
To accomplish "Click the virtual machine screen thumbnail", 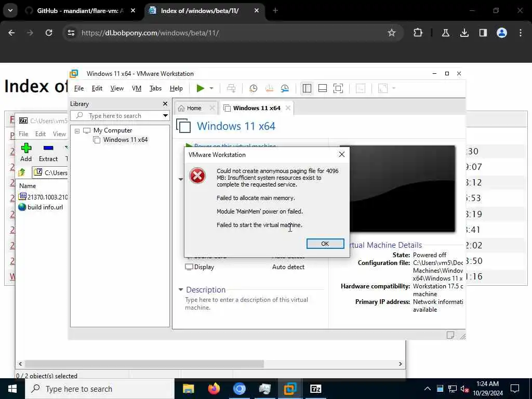I will (x=402, y=189).
